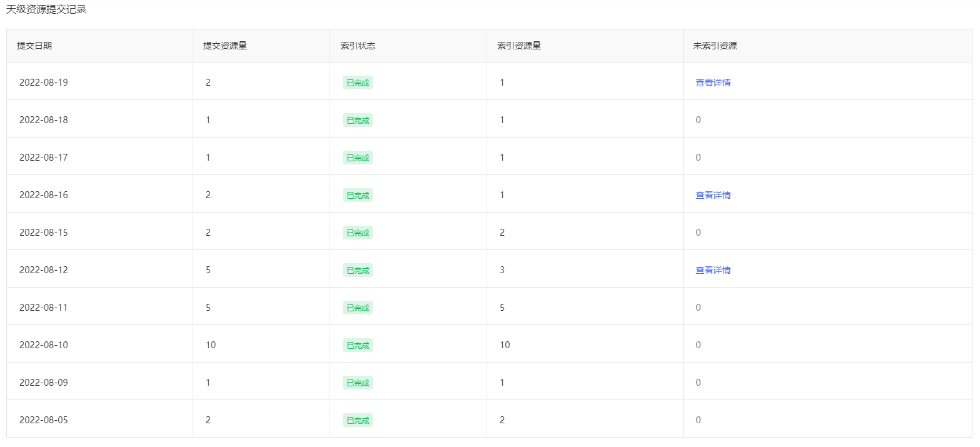Click 已完成 status badge for 2022-08-10
This screenshot has height=447, width=980.
point(357,345)
